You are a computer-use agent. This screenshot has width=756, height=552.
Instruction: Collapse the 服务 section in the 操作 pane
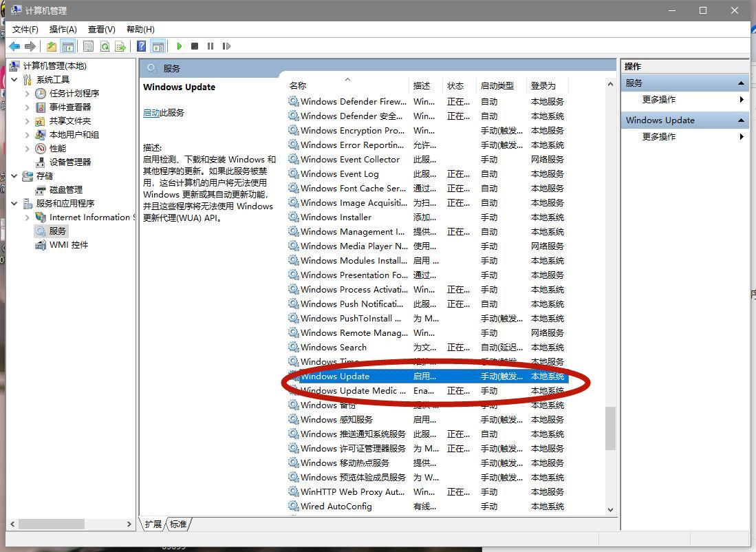[x=741, y=83]
